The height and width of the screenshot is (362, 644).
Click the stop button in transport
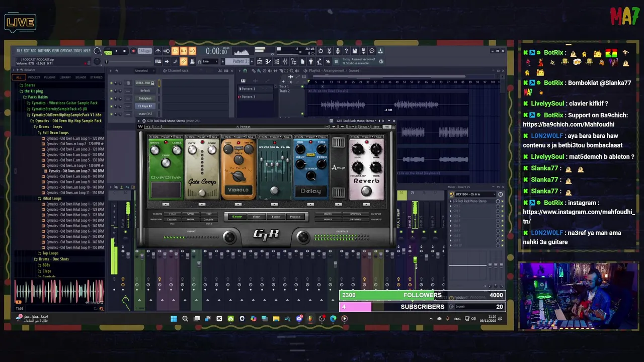(124, 51)
